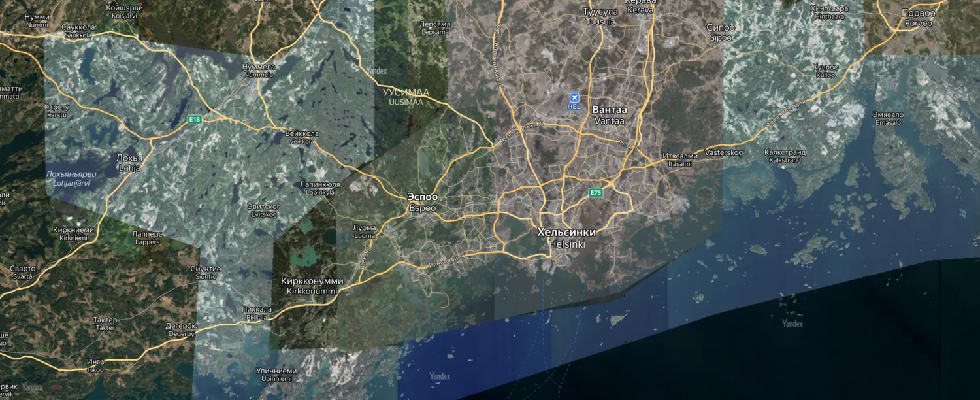The image size is (980, 400).
Task: Click the Saukkola place label
Action: 78,31
